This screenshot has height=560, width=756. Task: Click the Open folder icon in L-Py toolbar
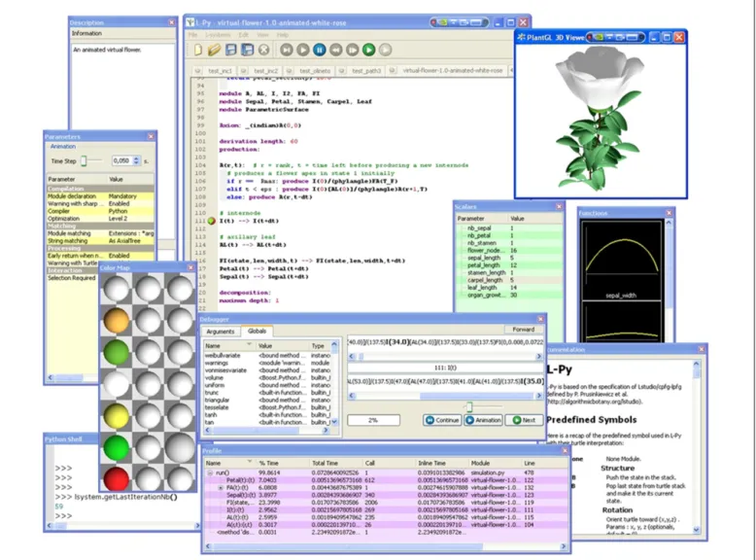tap(214, 50)
